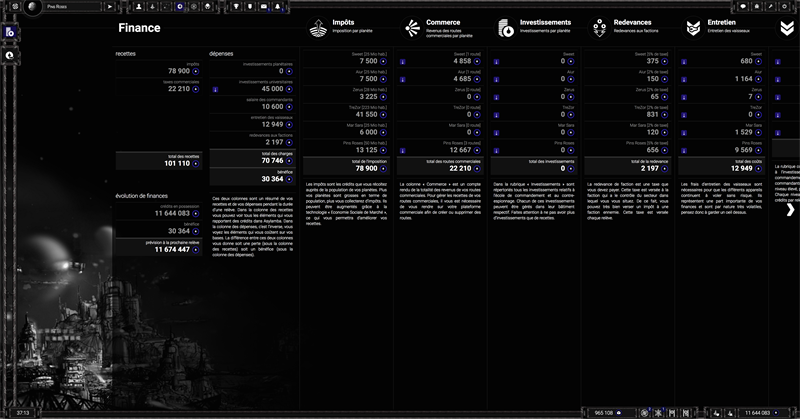The width and height of the screenshot is (800, 419).
Task: Click the Commerce column header icon
Action: (x=412, y=29)
